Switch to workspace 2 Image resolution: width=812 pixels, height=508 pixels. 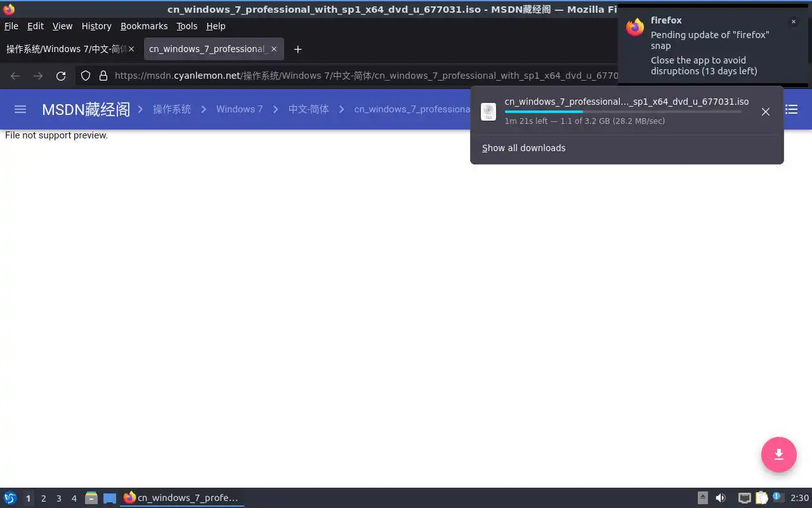tap(43, 498)
